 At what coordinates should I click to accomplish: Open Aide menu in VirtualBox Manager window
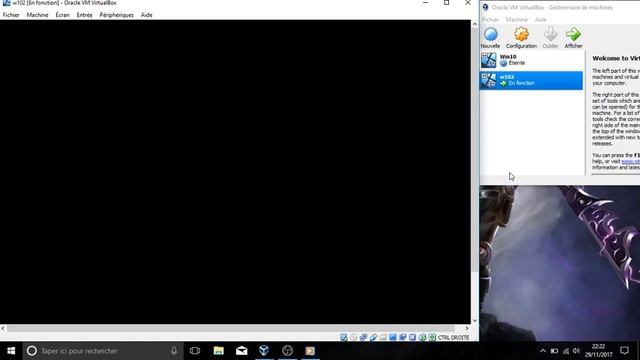pos(540,20)
